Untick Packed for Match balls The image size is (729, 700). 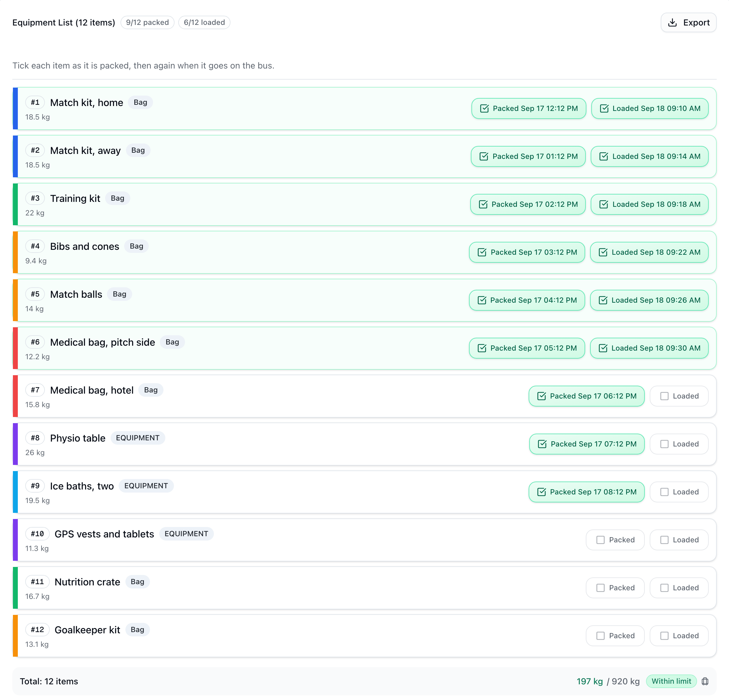[x=527, y=301]
